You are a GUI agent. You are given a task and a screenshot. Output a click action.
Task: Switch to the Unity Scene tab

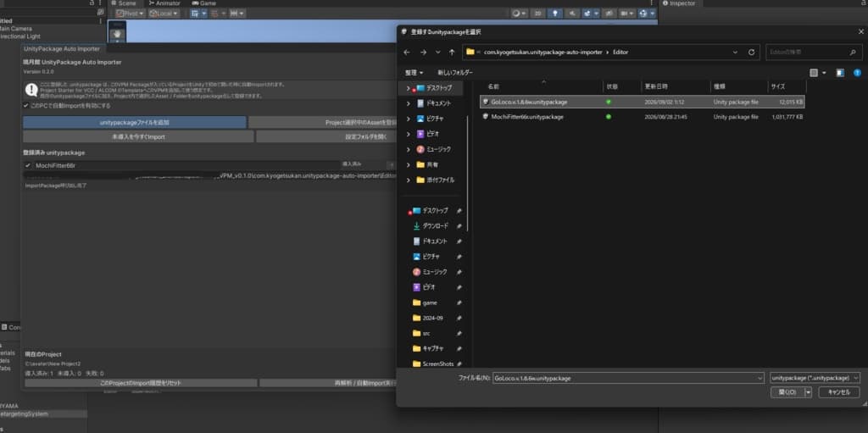[x=123, y=3]
